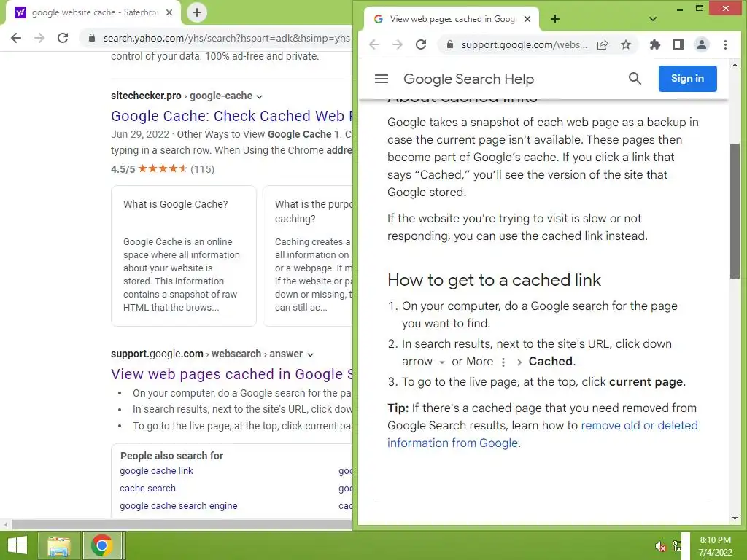Click the 'People also search for' heading
747x560 pixels.
(171, 456)
